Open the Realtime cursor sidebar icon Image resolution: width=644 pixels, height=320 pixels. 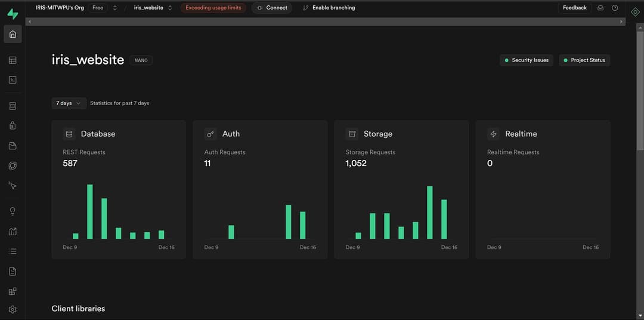tap(13, 186)
